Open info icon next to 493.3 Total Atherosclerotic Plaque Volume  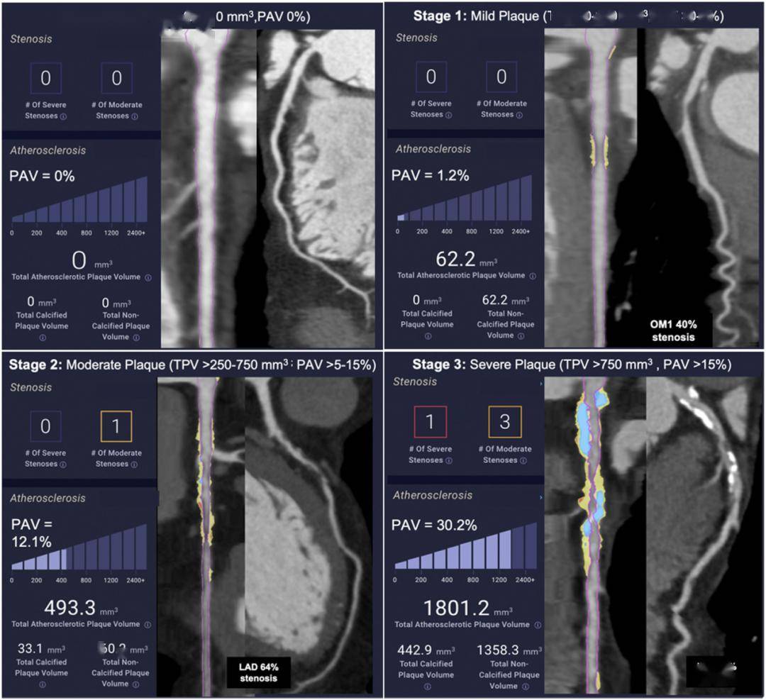pyautogui.click(x=148, y=624)
